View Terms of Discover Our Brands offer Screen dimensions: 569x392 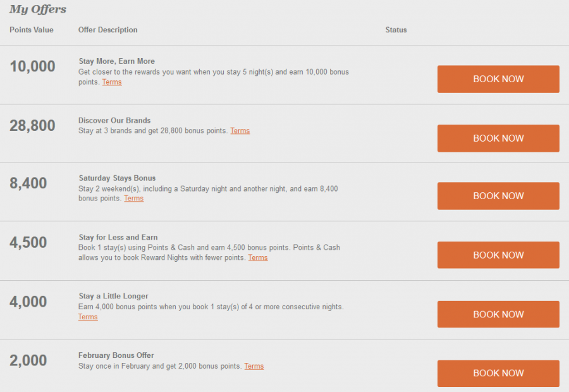tap(240, 131)
